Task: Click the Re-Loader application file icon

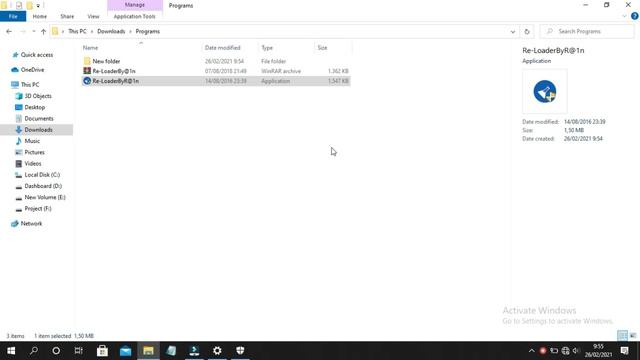Action: tap(87, 81)
